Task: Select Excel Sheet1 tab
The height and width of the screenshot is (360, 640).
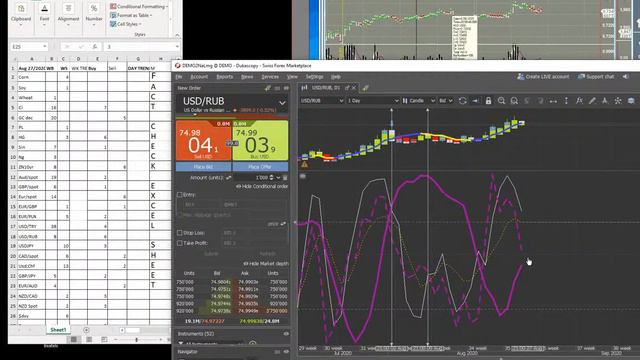Action: pyautogui.click(x=58, y=329)
